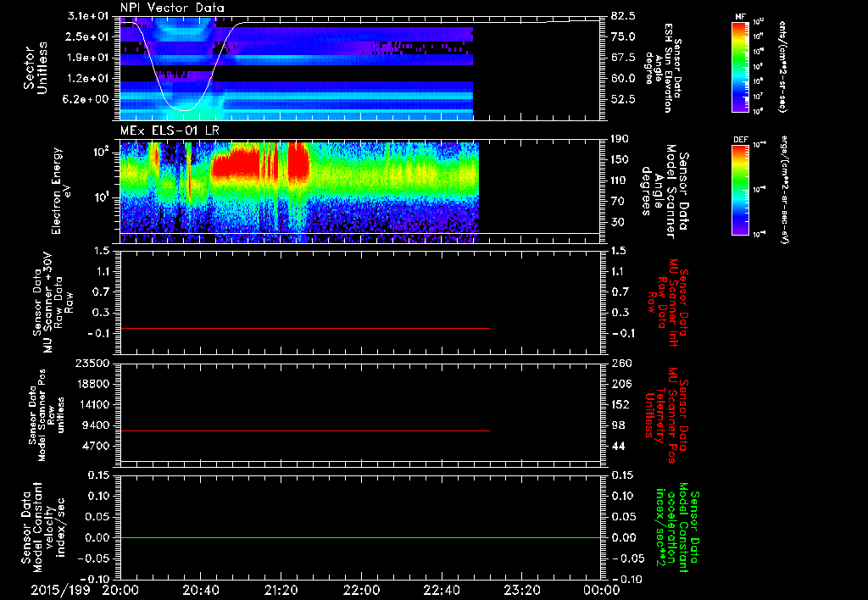The image size is (868, 600).
Task: Click the 67.5 sun elevation tick
Action: [x=623, y=58]
